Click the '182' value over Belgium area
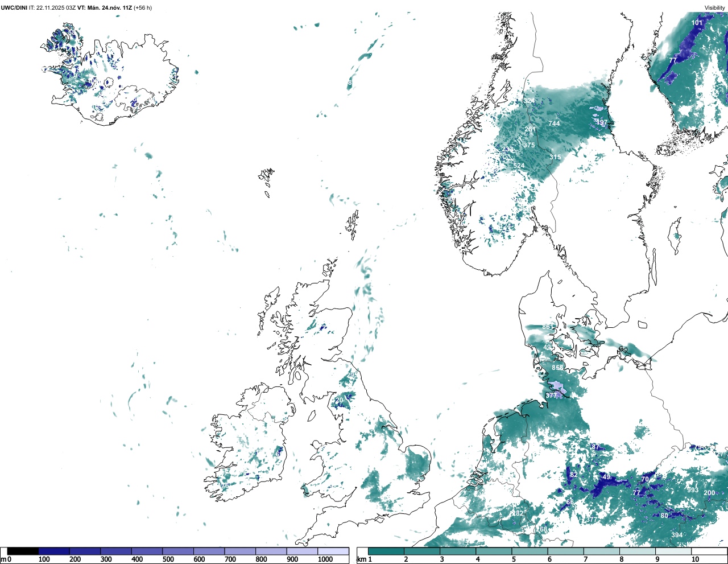The width and height of the screenshot is (728, 564). (x=518, y=513)
